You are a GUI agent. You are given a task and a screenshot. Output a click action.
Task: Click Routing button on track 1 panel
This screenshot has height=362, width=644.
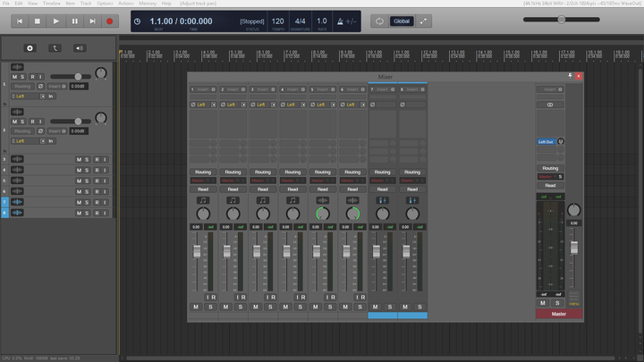pos(22,86)
